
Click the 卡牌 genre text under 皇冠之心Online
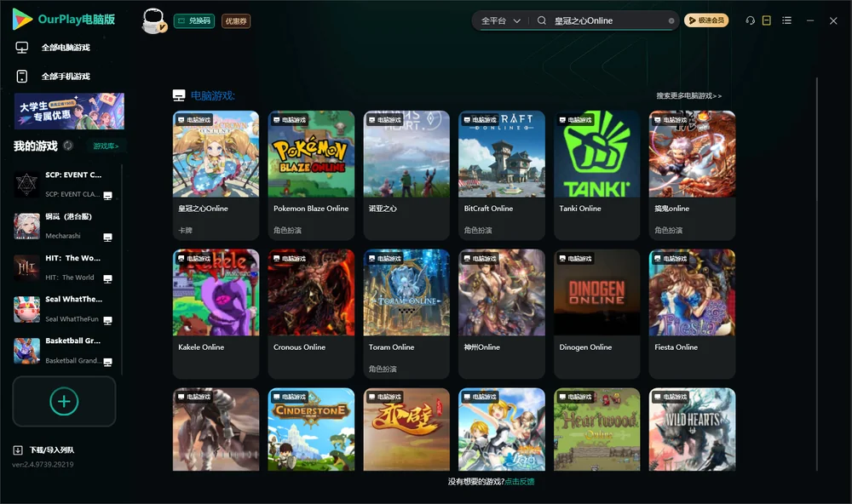coord(185,230)
